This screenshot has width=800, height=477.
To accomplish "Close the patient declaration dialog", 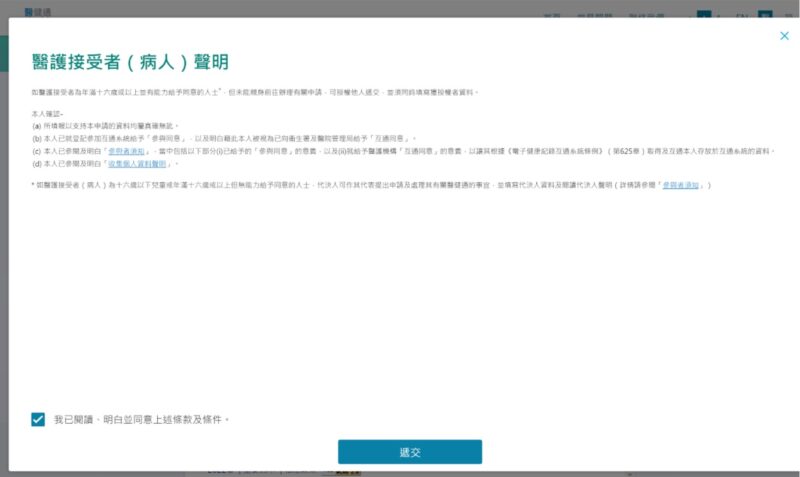I will (784, 36).
